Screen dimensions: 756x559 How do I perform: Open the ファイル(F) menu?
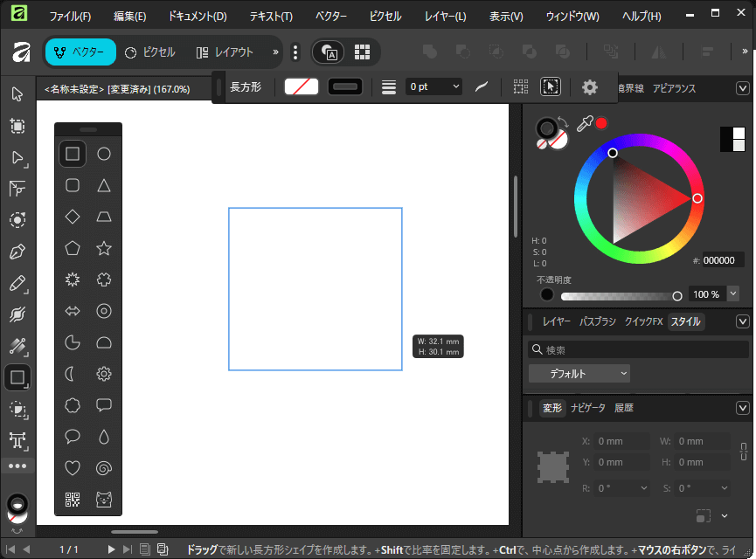pos(70,17)
